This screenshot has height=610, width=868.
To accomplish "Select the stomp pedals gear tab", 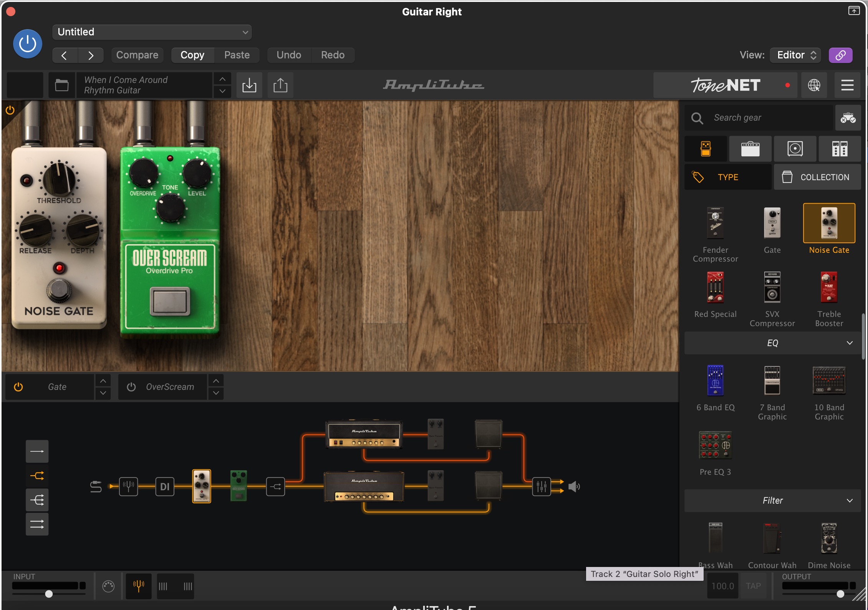I will (706, 149).
